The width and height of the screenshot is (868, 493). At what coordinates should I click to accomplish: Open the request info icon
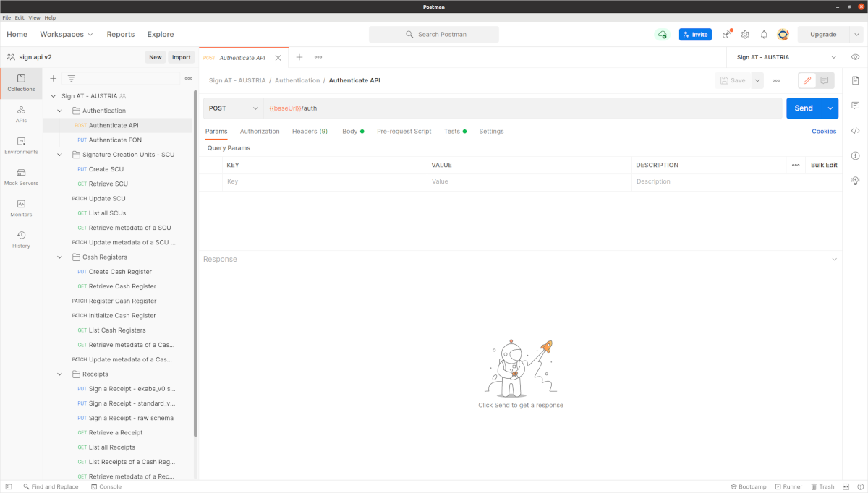(856, 155)
